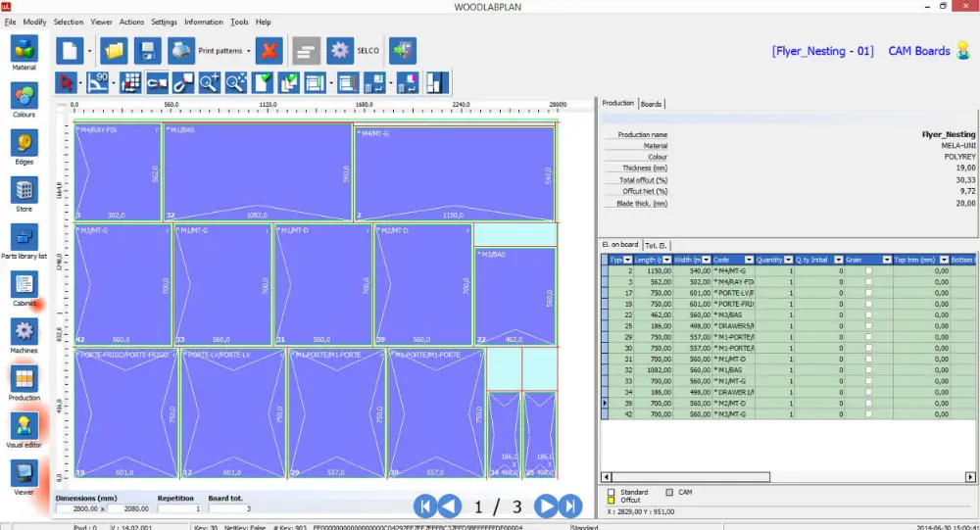Switch to the Boards tab

tap(652, 103)
